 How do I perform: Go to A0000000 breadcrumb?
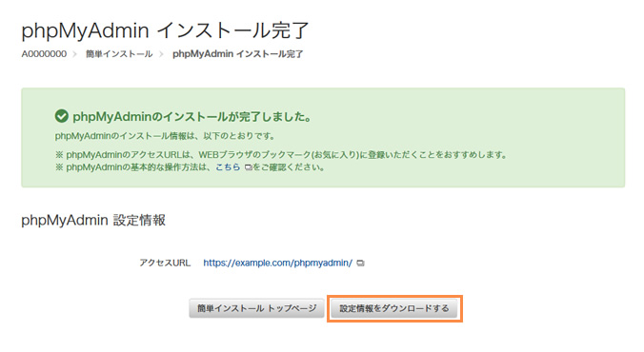(44, 54)
